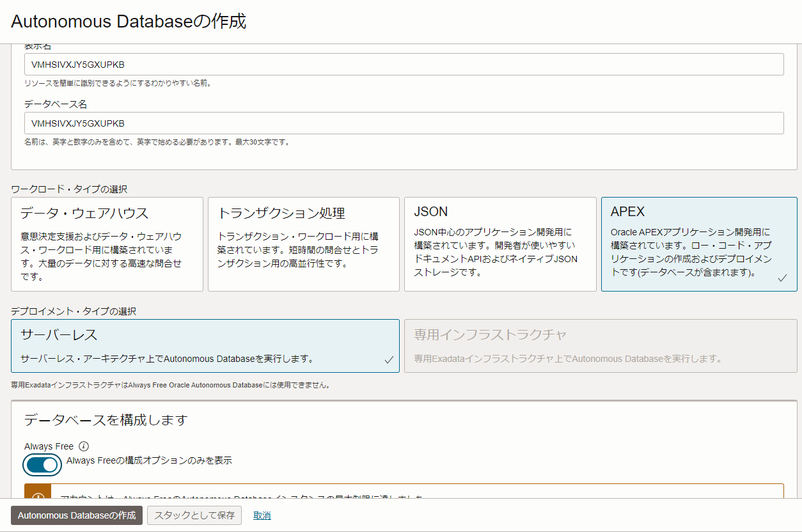Toggle the Always Free configuration switch

click(42, 464)
